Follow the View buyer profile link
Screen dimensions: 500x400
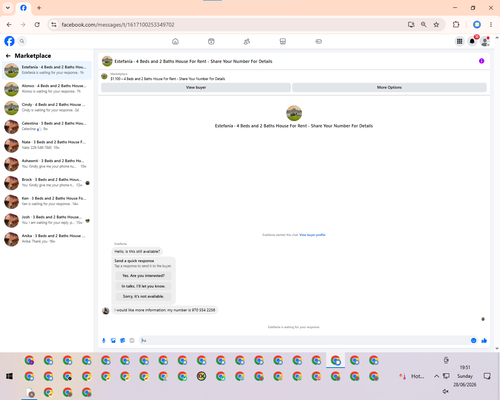coord(312,235)
